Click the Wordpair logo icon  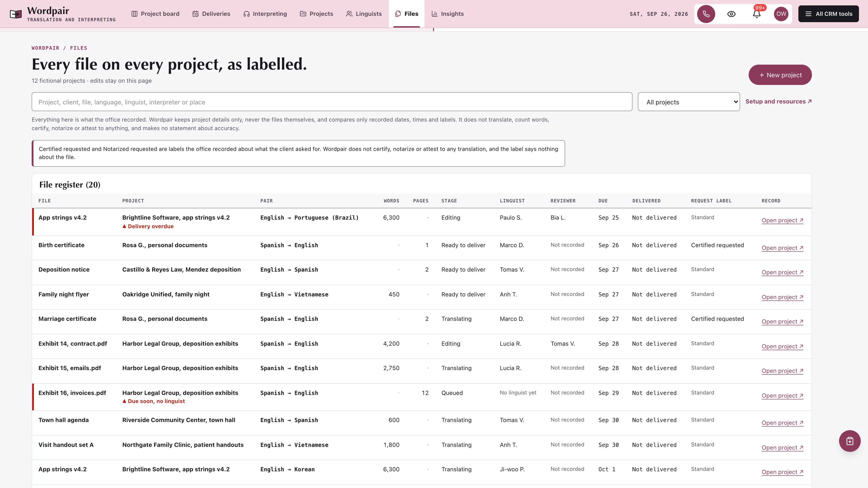point(16,14)
